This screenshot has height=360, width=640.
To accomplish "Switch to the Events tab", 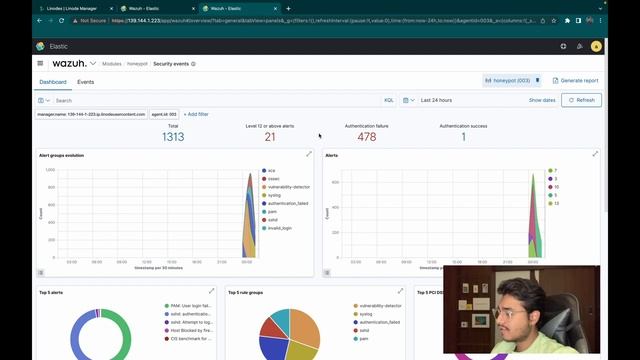I will 86,82.
